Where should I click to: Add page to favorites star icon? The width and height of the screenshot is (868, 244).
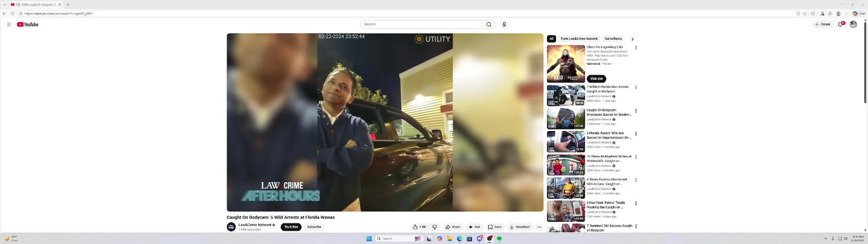point(805,14)
